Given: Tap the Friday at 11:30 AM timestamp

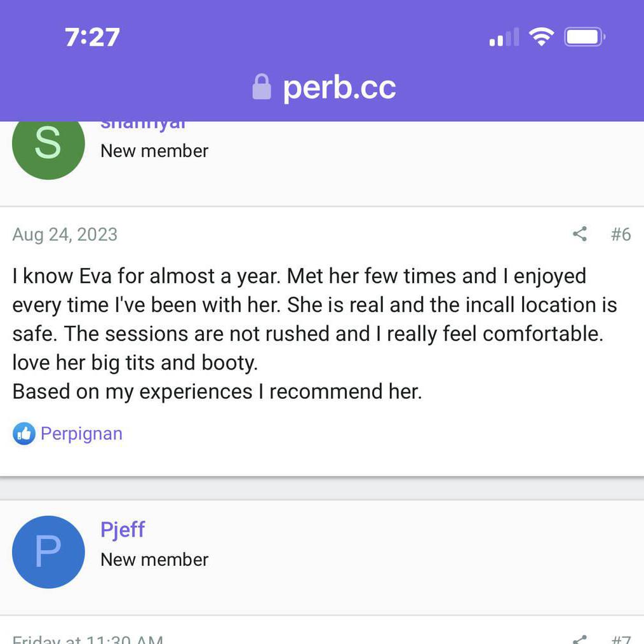Looking at the screenshot, I should 88,638.
